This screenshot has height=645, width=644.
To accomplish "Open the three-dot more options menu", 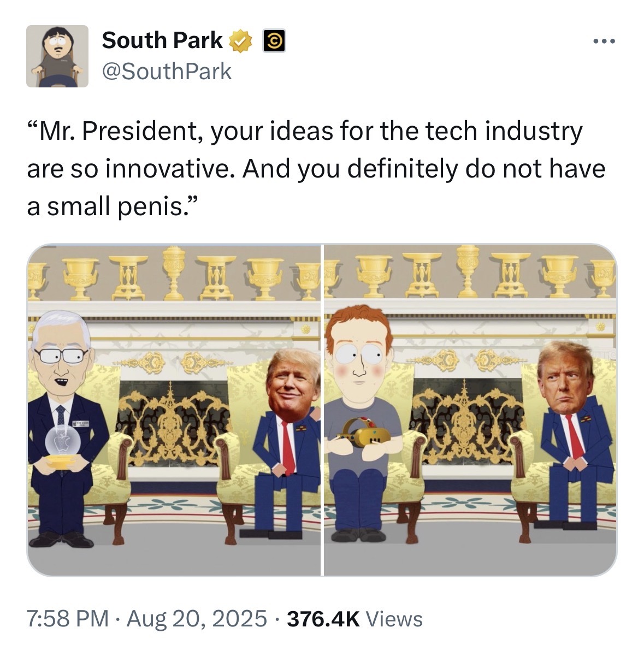I will (x=604, y=41).
